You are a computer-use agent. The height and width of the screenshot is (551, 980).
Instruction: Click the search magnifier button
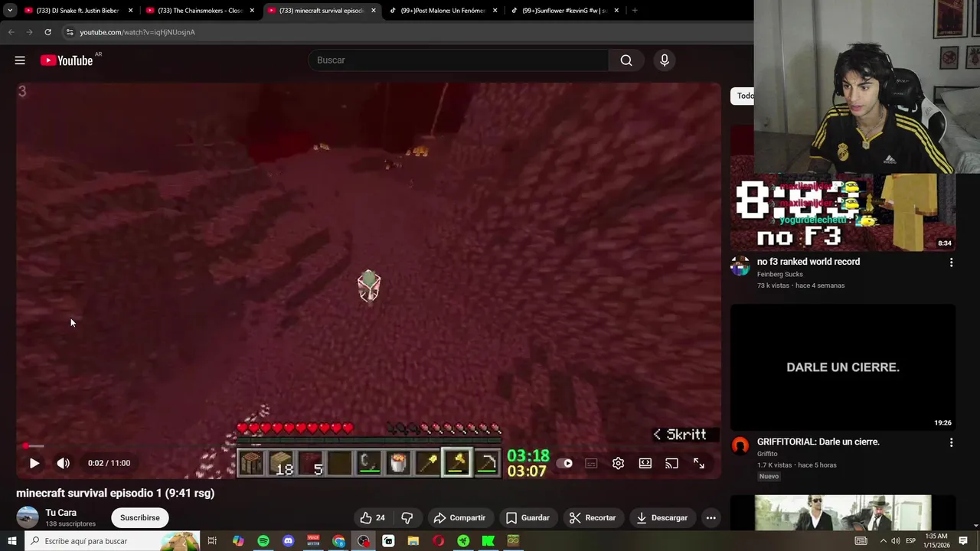pyautogui.click(x=626, y=60)
